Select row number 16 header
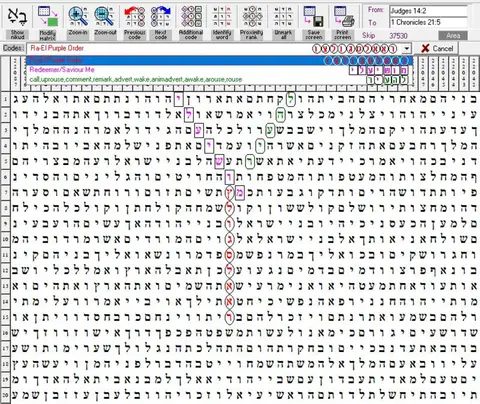The height and width of the screenshot is (404, 480). [x=5, y=333]
